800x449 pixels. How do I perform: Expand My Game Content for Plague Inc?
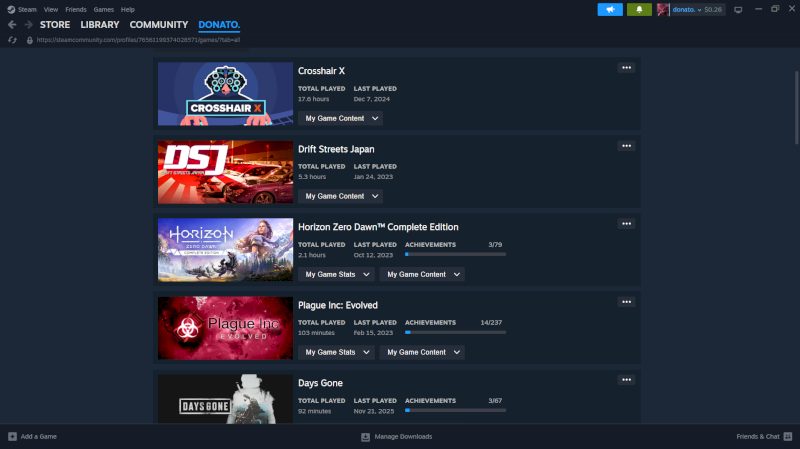(x=425, y=352)
